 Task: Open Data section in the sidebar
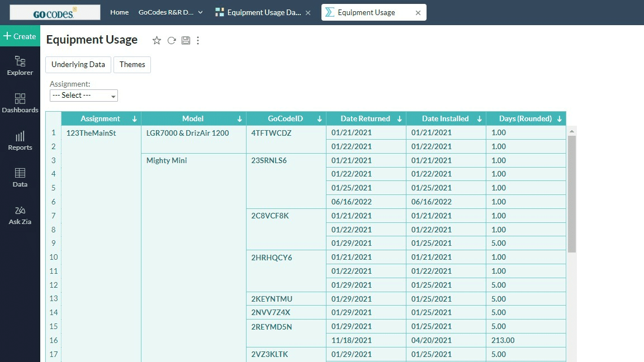[x=20, y=177]
